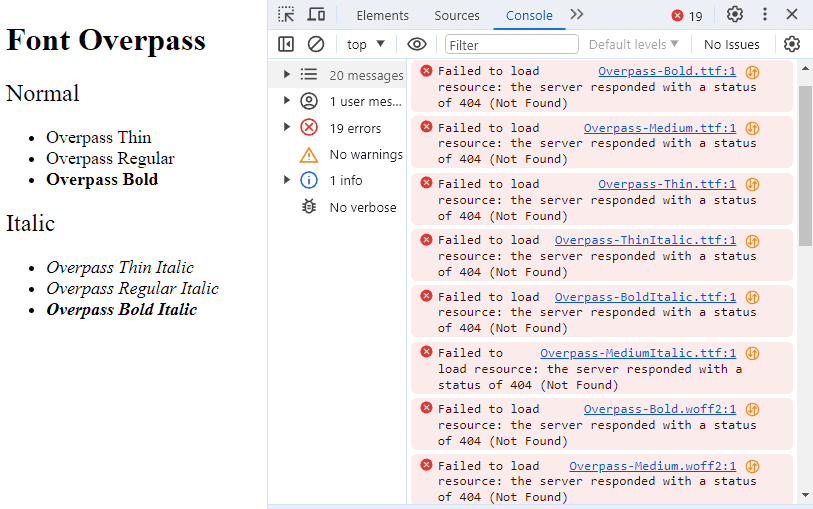Click the scrollbar up arrow
This screenshot has width=813, height=509.
[805, 68]
